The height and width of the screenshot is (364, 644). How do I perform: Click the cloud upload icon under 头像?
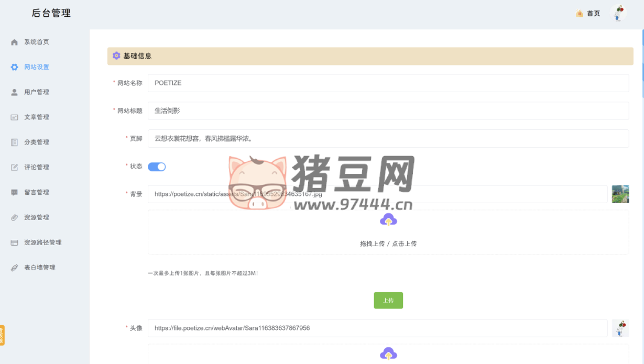pyautogui.click(x=388, y=354)
